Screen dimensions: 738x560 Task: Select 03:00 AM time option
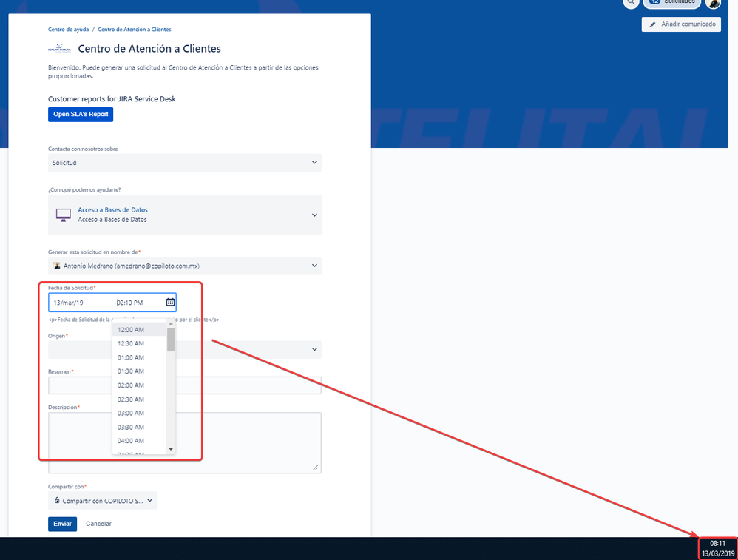[139, 413]
